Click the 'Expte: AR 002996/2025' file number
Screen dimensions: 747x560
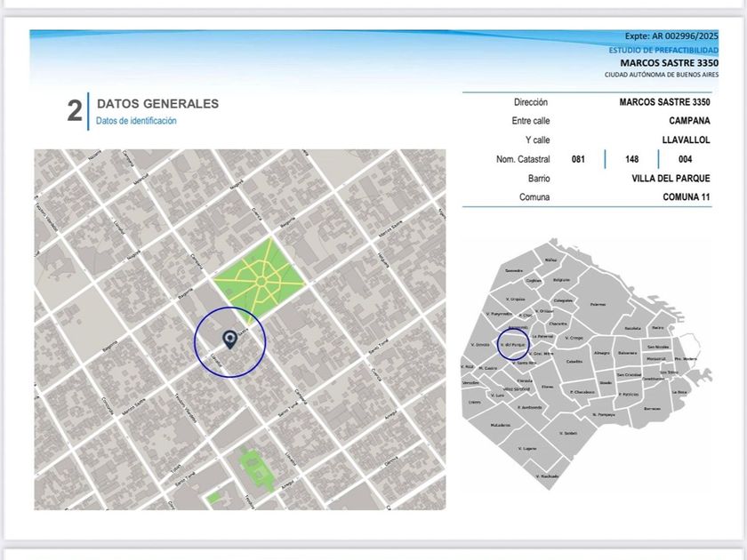[671, 36]
